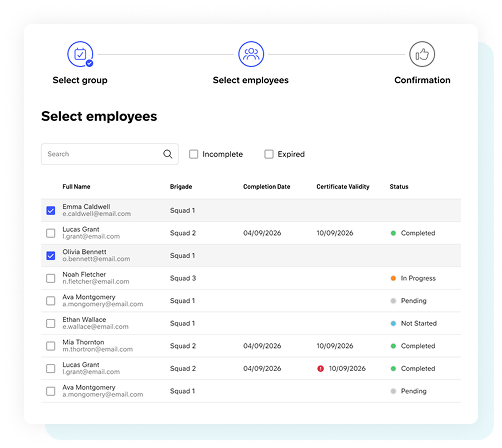Sort by Certificate Validity column header
Viewport: 502px width, 448px height.
click(343, 187)
